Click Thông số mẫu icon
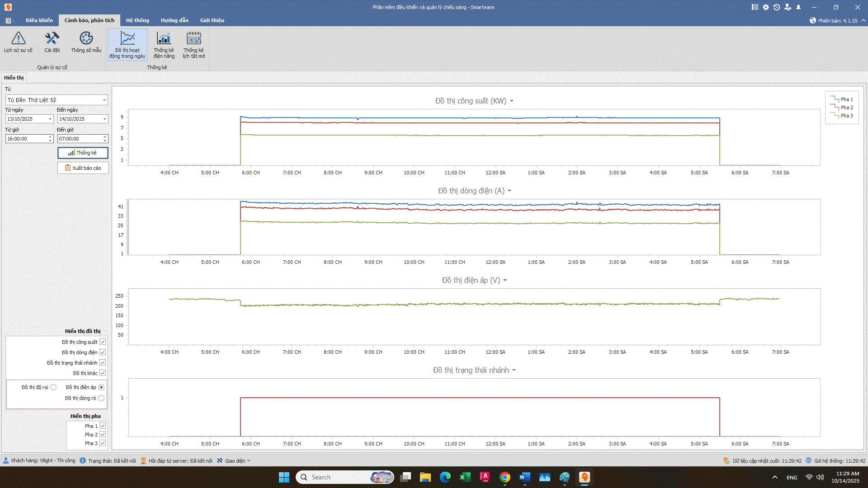The height and width of the screenshot is (488, 868). [x=86, y=42]
